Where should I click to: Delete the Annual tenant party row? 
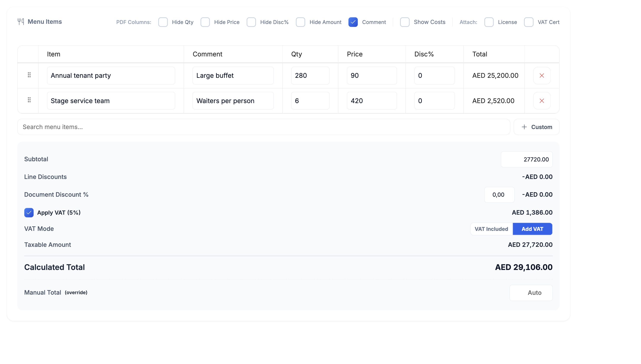pyautogui.click(x=542, y=75)
